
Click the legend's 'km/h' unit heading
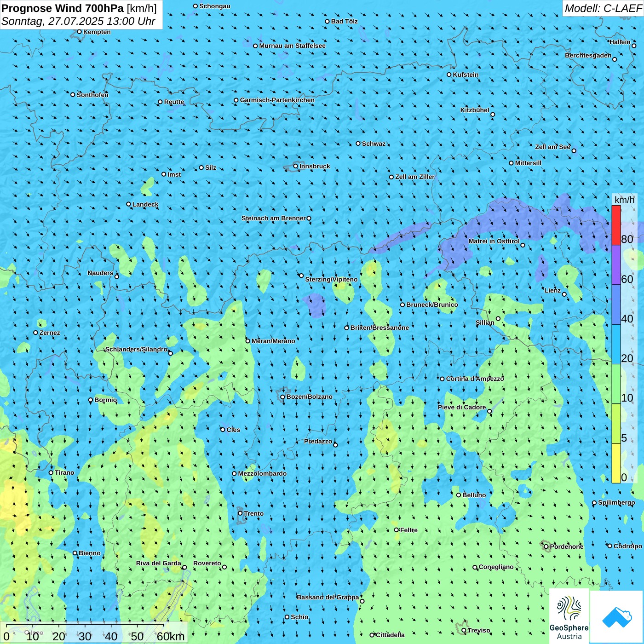point(624,200)
